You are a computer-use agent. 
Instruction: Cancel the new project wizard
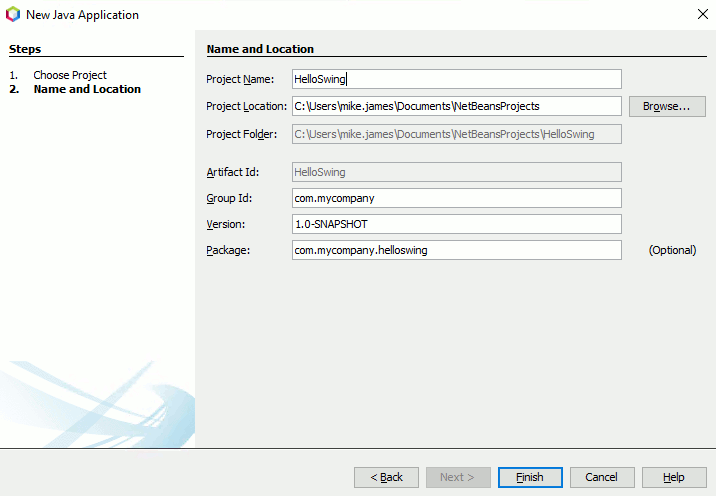point(602,477)
